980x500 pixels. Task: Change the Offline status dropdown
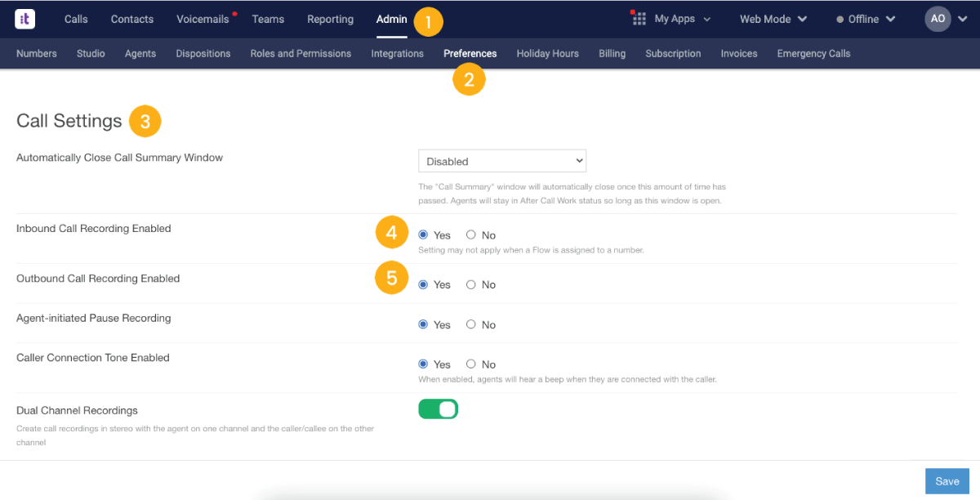coord(866,19)
